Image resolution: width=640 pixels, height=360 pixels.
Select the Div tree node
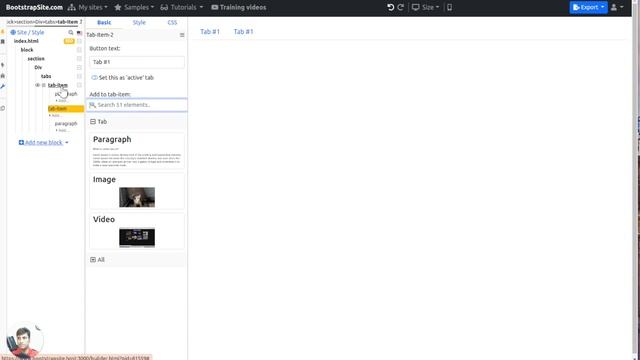tap(38, 67)
